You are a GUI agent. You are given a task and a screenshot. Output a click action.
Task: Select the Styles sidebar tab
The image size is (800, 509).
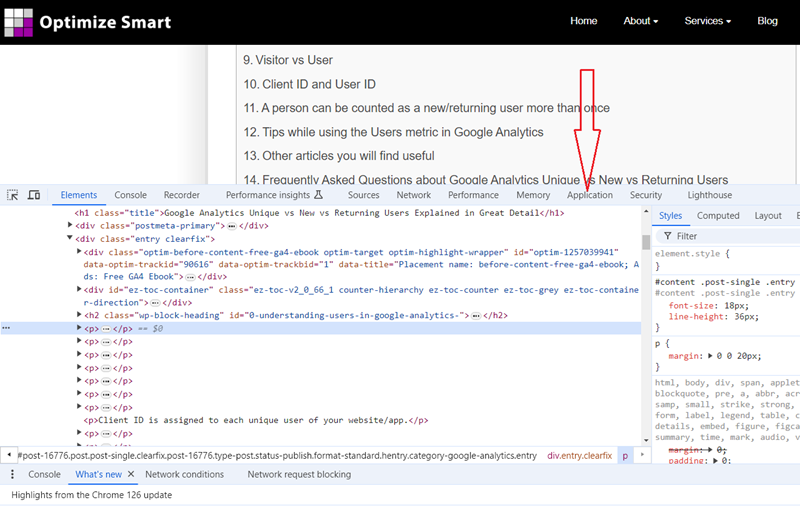[670, 216]
